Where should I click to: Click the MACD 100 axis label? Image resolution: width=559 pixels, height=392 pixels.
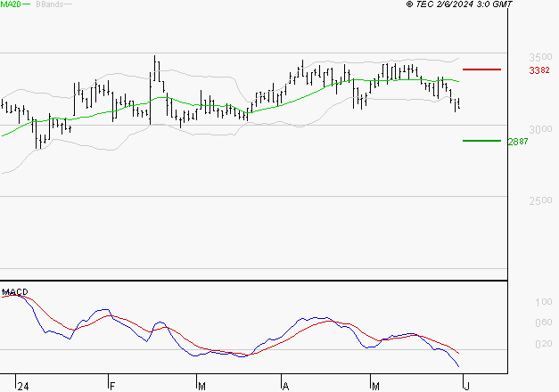coord(543,302)
